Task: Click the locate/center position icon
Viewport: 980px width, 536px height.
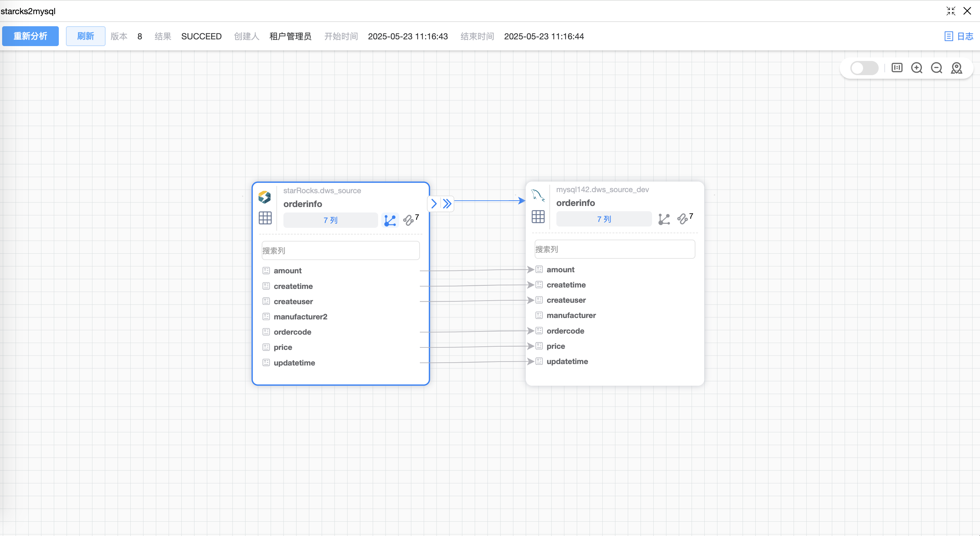Action: pyautogui.click(x=956, y=68)
